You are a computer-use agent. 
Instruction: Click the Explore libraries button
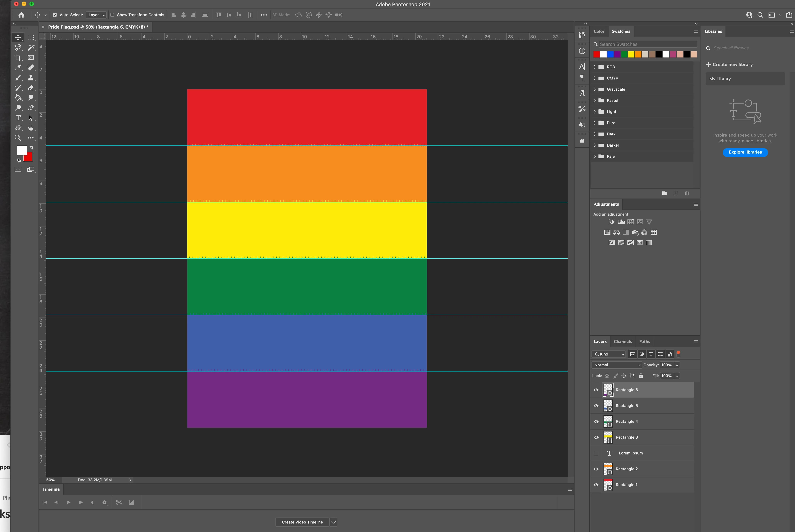coord(745,152)
